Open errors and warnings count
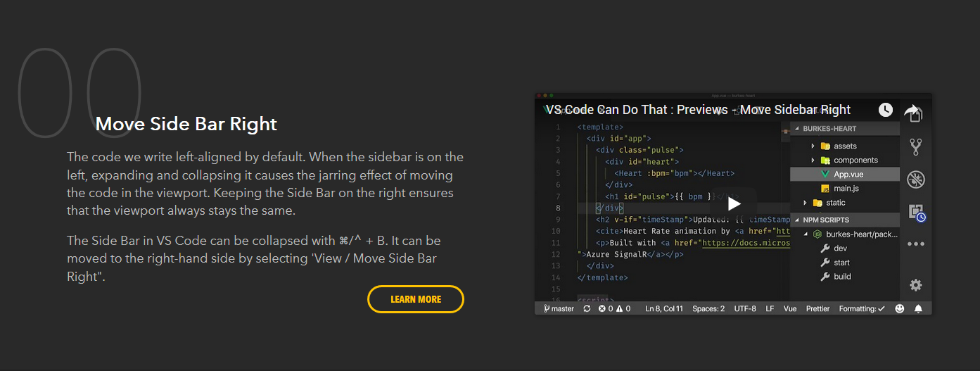 pyautogui.click(x=614, y=308)
